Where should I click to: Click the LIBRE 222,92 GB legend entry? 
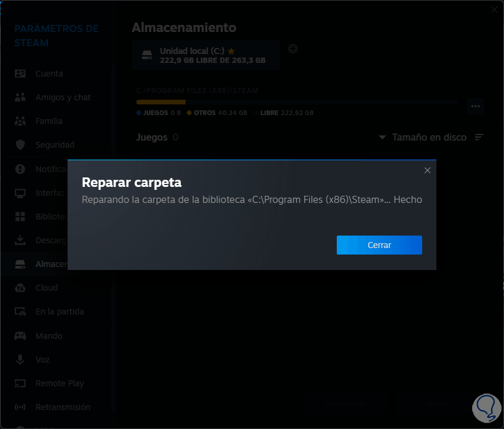pos(283,113)
